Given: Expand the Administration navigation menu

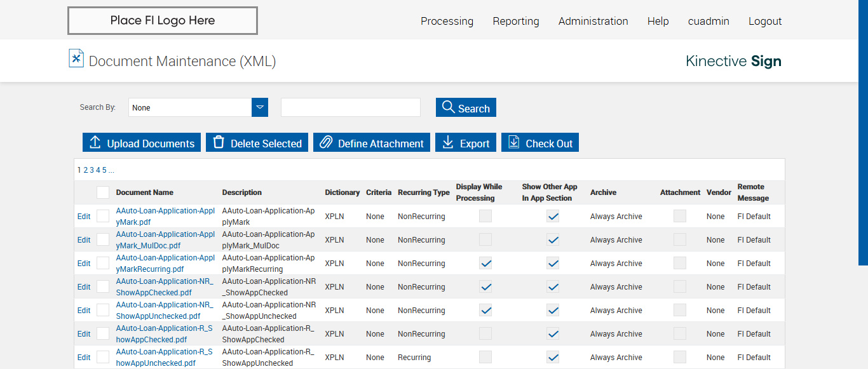Looking at the screenshot, I should (593, 21).
